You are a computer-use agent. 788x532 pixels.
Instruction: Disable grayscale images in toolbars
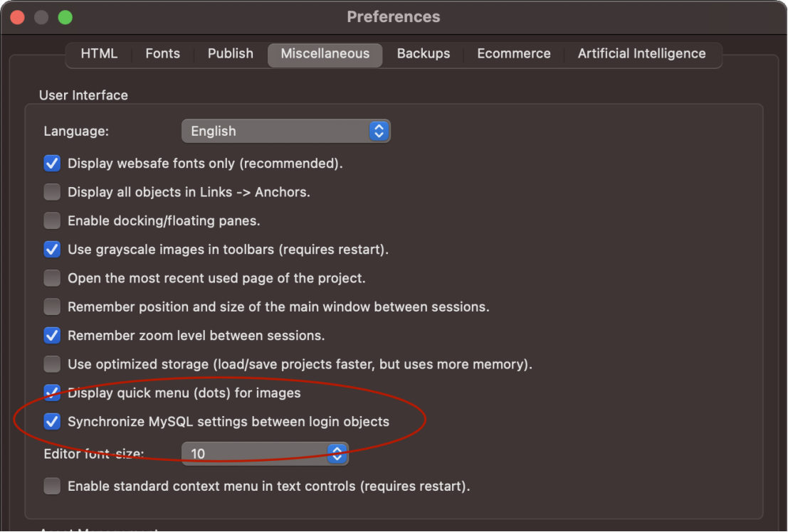pos(52,250)
